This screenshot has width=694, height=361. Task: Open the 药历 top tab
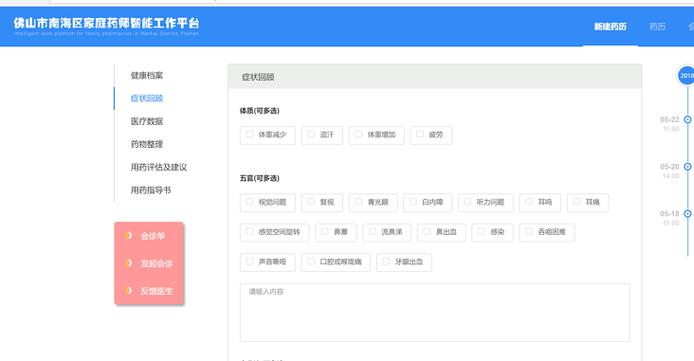coord(657,27)
